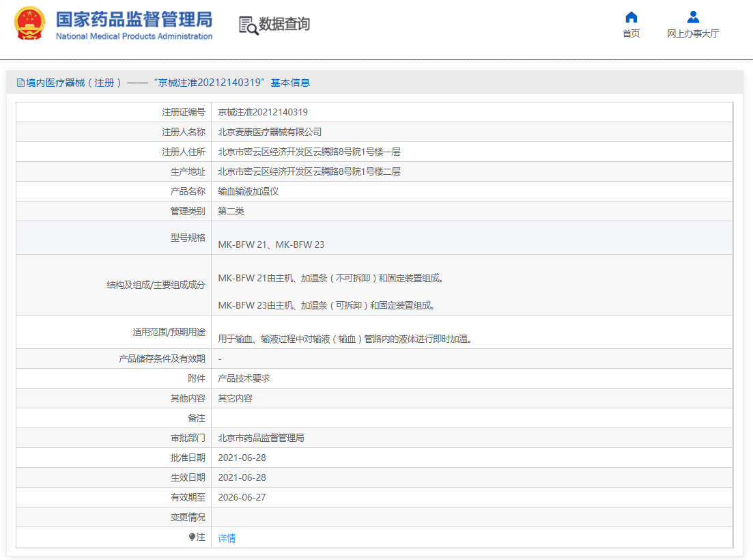Click the 国家药品监督管理局 site title

pyautogui.click(x=134, y=18)
